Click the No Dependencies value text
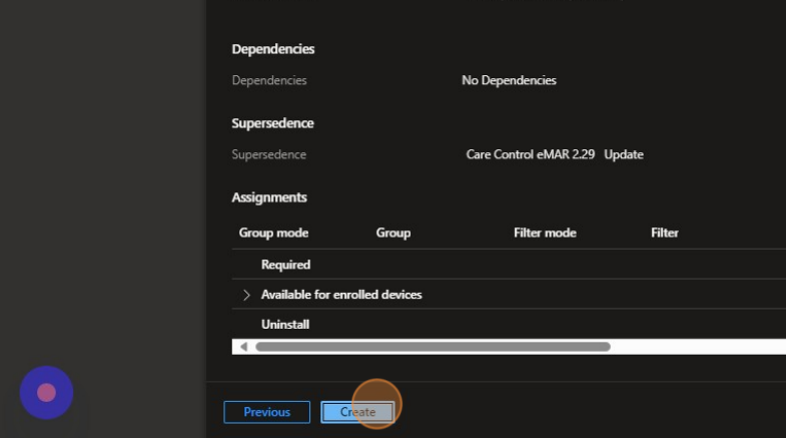786x438 pixels. coord(508,80)
